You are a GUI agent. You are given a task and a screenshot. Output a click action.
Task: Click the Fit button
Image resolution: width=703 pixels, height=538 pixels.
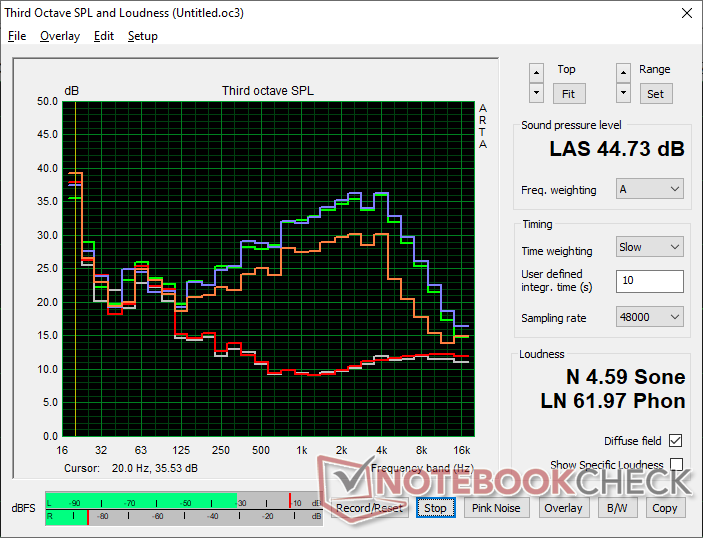click(567, 93)
